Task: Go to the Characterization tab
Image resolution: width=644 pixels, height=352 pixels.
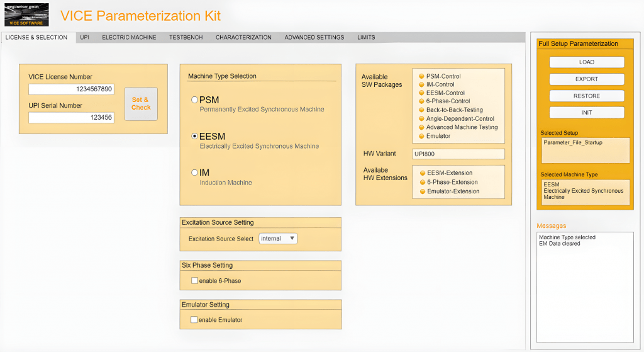Action: coord(243,37)
